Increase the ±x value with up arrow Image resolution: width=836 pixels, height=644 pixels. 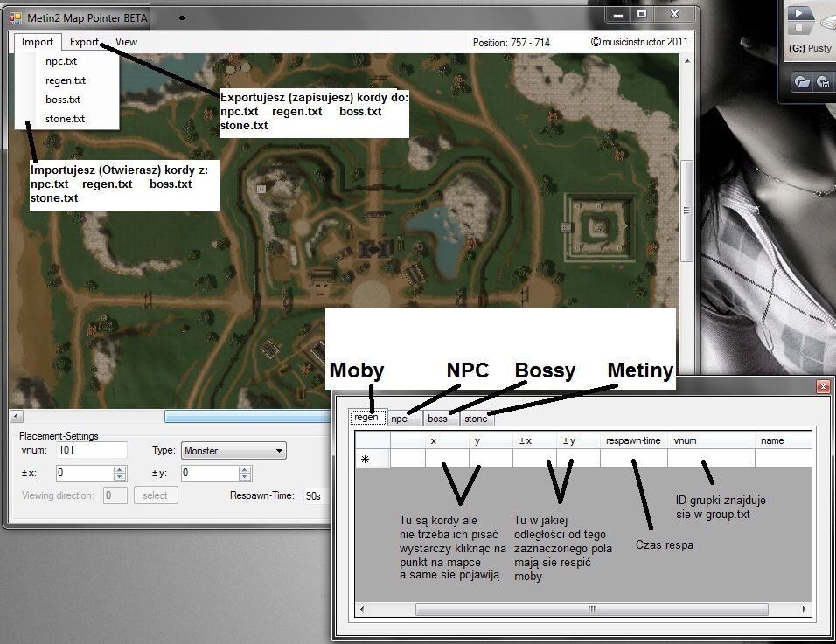(120, 470)
